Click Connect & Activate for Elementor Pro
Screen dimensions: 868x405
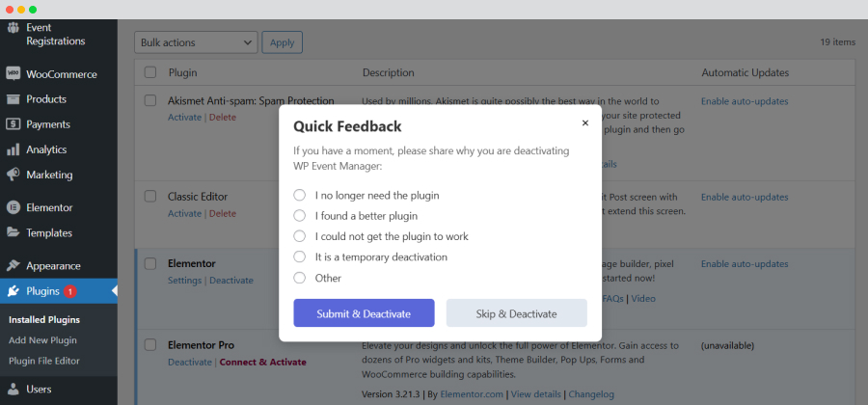pyautogui.click(x=263, y=362)
